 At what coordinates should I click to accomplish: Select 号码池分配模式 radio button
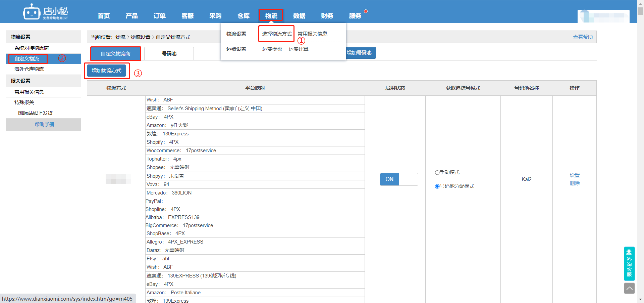coord(437,186)
